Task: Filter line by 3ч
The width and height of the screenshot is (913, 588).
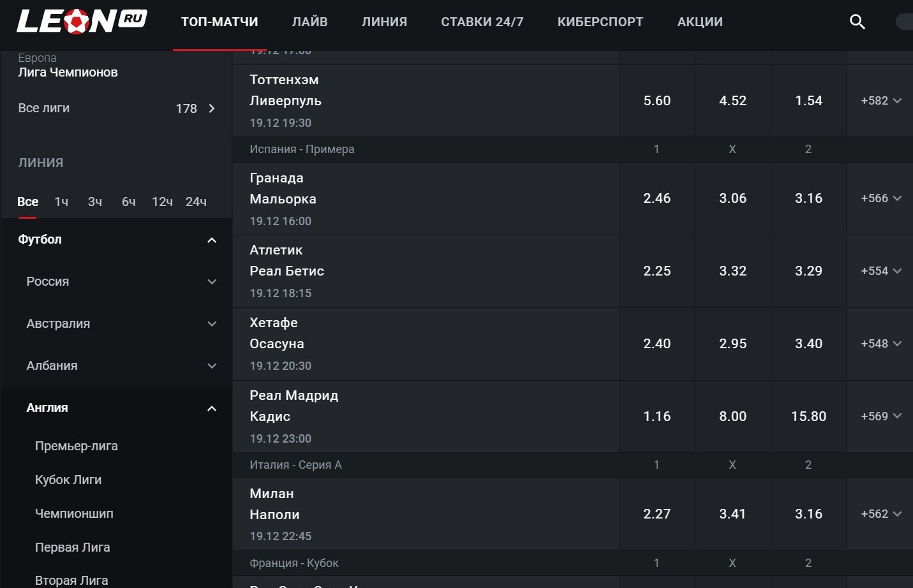Action: tap(95, 202)
